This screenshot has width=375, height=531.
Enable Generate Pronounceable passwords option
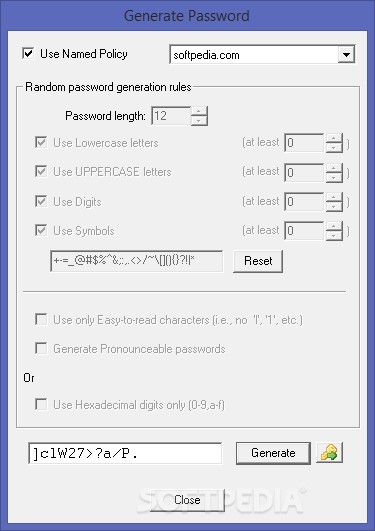pyautogui.click(x=41, y=348)
